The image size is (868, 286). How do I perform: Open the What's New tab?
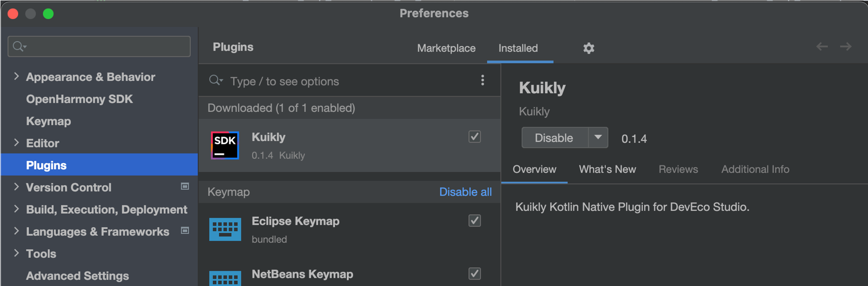point(607,169)
